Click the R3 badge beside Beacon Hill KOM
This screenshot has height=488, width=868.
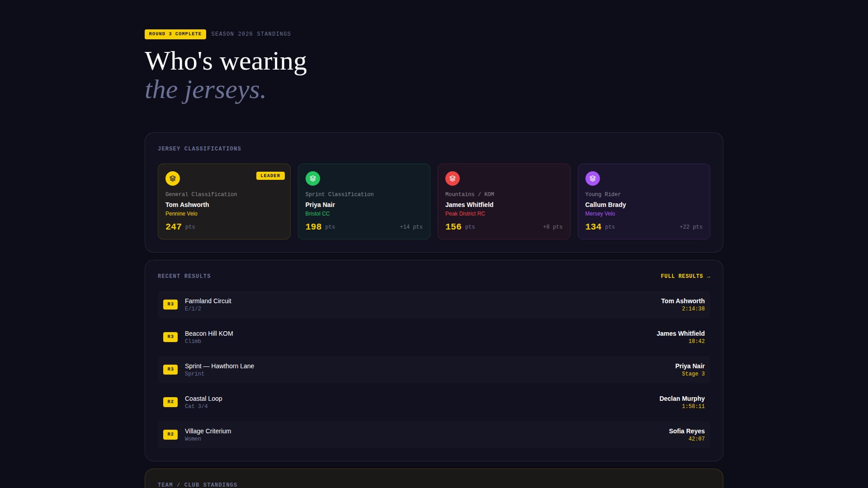170,337
